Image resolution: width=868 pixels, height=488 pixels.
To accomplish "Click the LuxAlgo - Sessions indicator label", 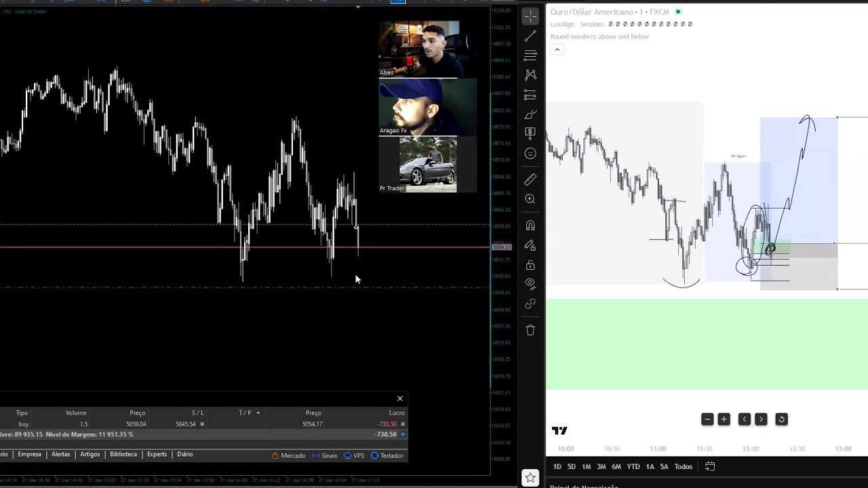I will pyautogui.click(x=577, y=24).
